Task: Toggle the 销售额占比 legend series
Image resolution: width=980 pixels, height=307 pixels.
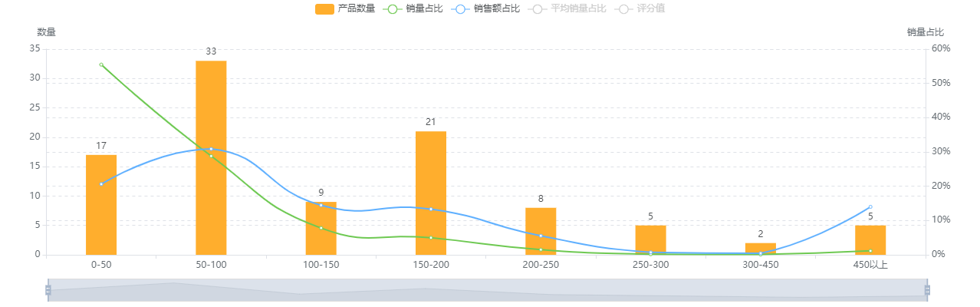Action: click(x=486, y=8)
